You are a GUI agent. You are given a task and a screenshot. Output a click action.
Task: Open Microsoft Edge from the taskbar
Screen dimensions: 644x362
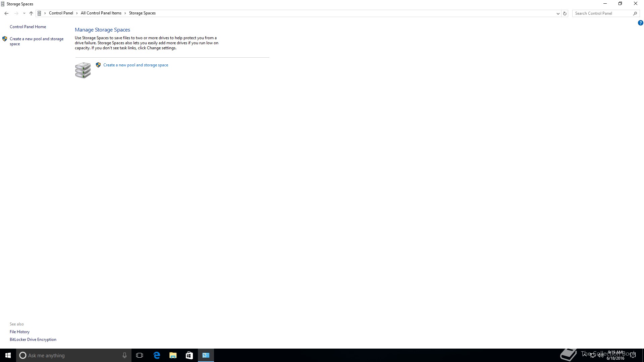(157, 355)
